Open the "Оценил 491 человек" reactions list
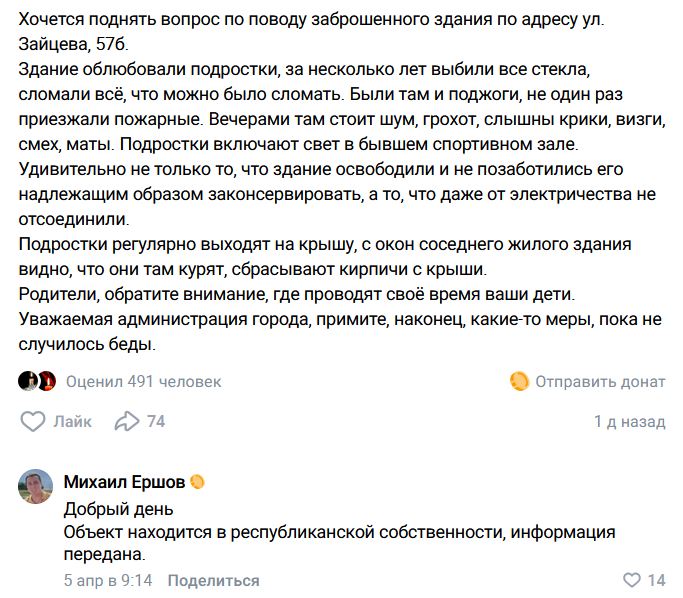The image size is (683, 598). click(x=143, y=381)
